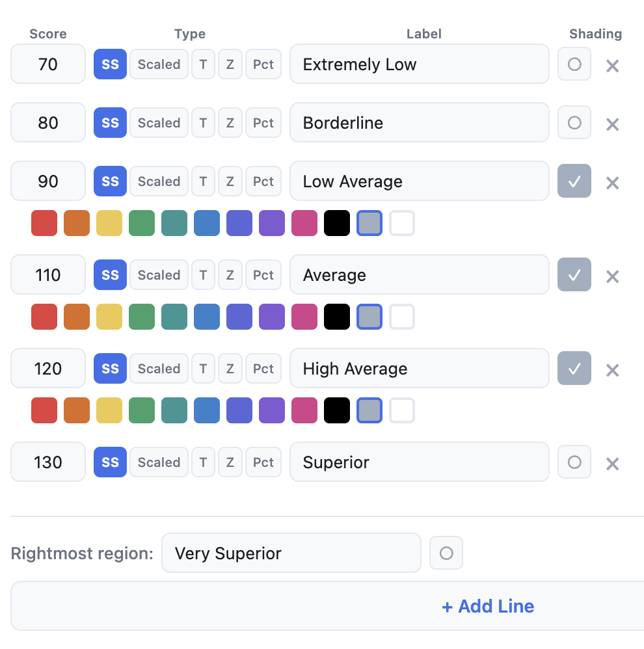Click the Add Line button
644x649 pixels.
click(487, 605)
